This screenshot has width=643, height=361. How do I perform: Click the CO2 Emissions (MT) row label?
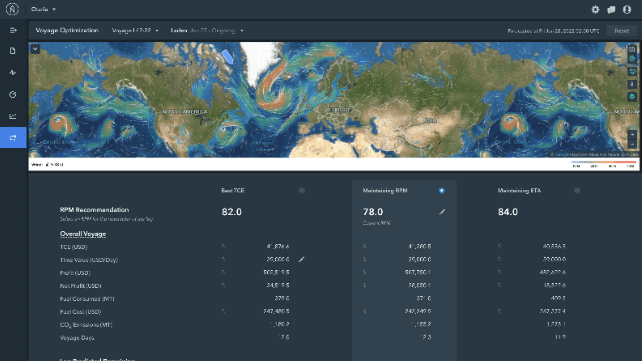(x=86, y=325)
